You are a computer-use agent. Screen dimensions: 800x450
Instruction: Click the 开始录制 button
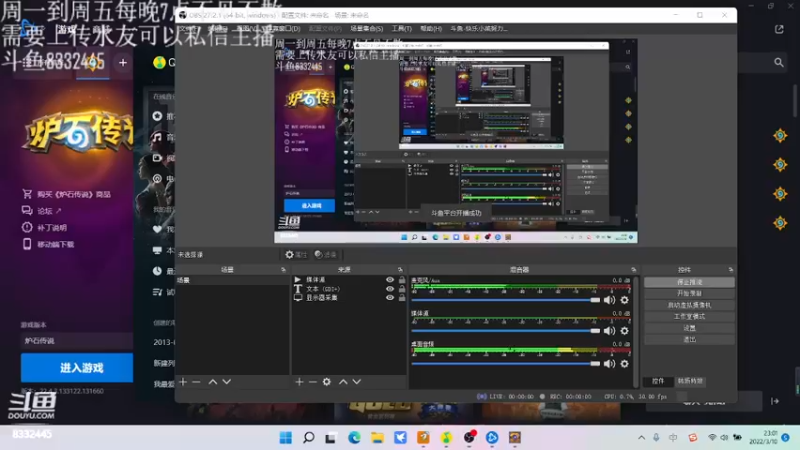tap(689, 293)
